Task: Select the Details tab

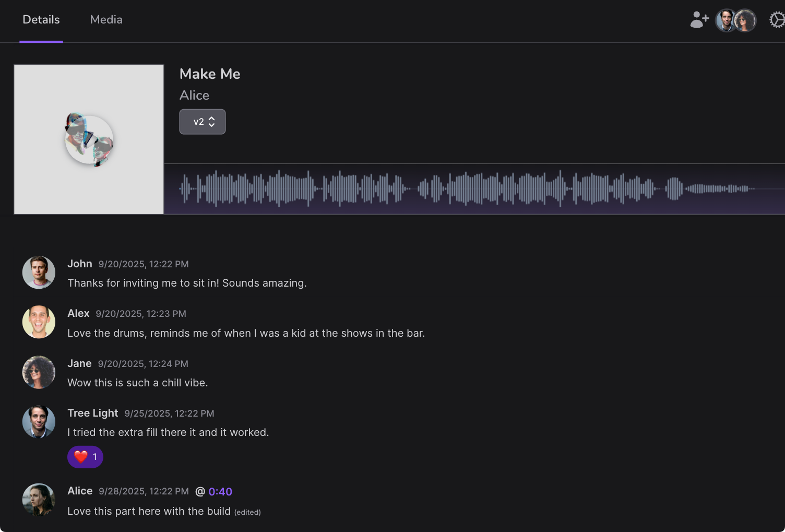Action: pos(41,19)
